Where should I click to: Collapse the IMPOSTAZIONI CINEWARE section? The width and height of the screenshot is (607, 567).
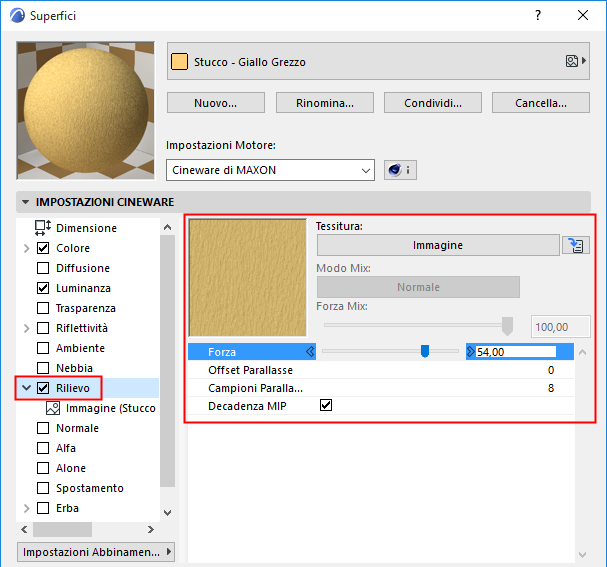tap(26, 202)
